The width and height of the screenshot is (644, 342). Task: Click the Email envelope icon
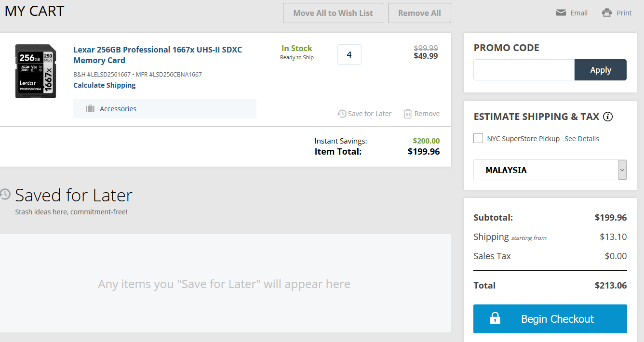click(x=561, y=13)
